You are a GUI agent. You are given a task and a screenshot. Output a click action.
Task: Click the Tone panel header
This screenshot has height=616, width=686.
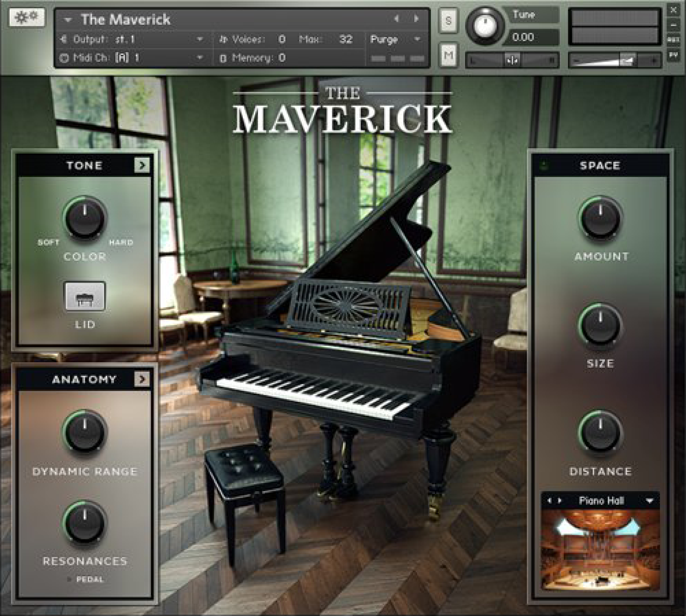pos(84,166)
